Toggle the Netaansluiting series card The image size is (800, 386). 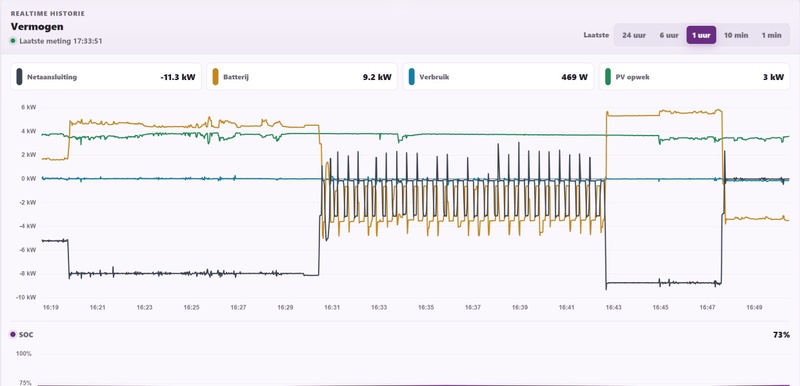(106, 77)
